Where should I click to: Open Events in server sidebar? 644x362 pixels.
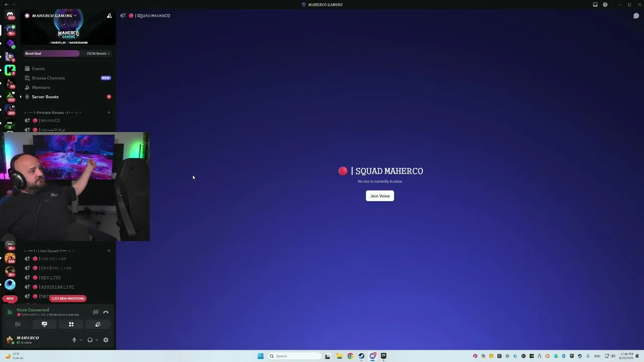(68, 68)
